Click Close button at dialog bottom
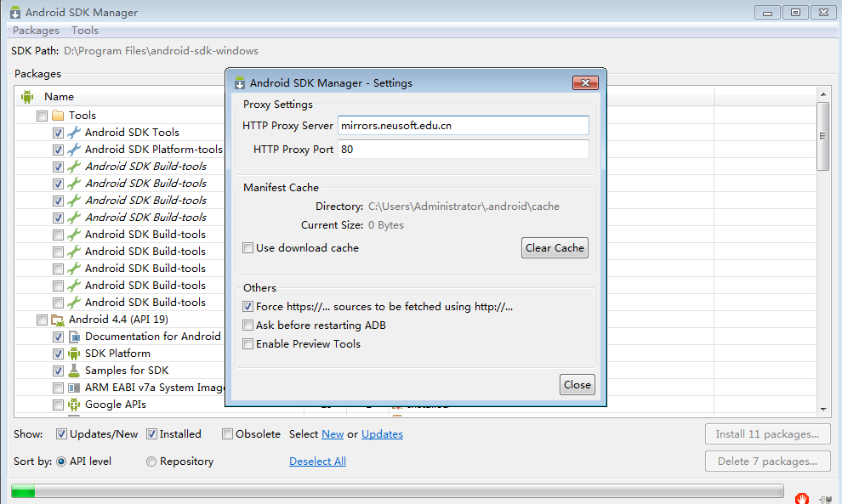This screenshot has height=504, width=842. pyautogui.click(x=577, y=385)
